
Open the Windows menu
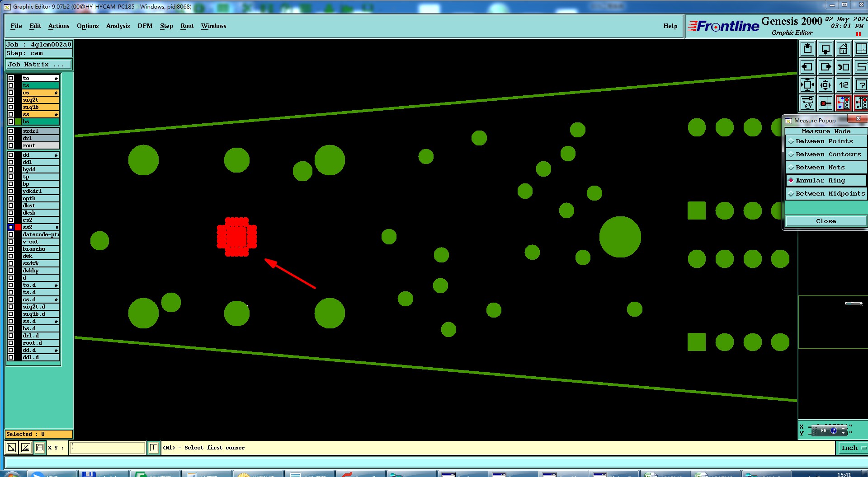coord(214,26)
